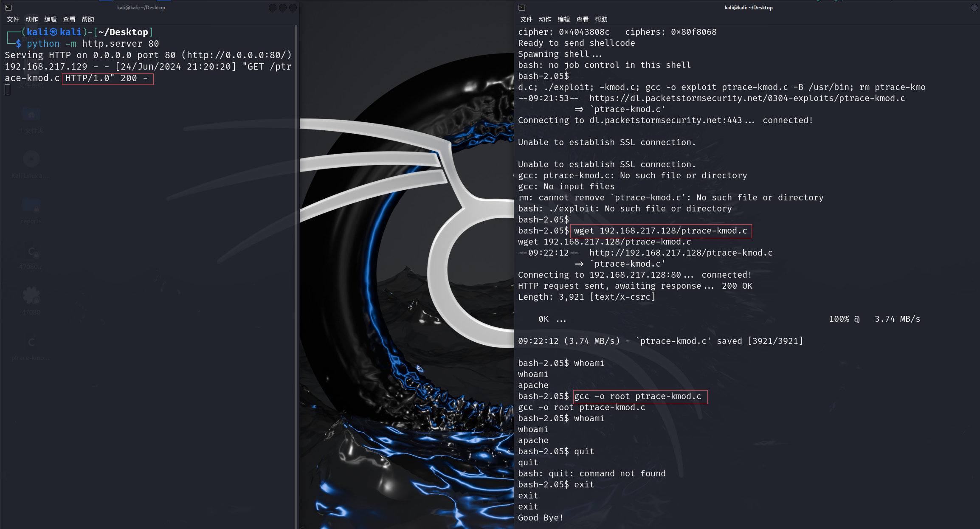
Task: Click the 'Good Bye!' line
Action: (x=541, y=518)
